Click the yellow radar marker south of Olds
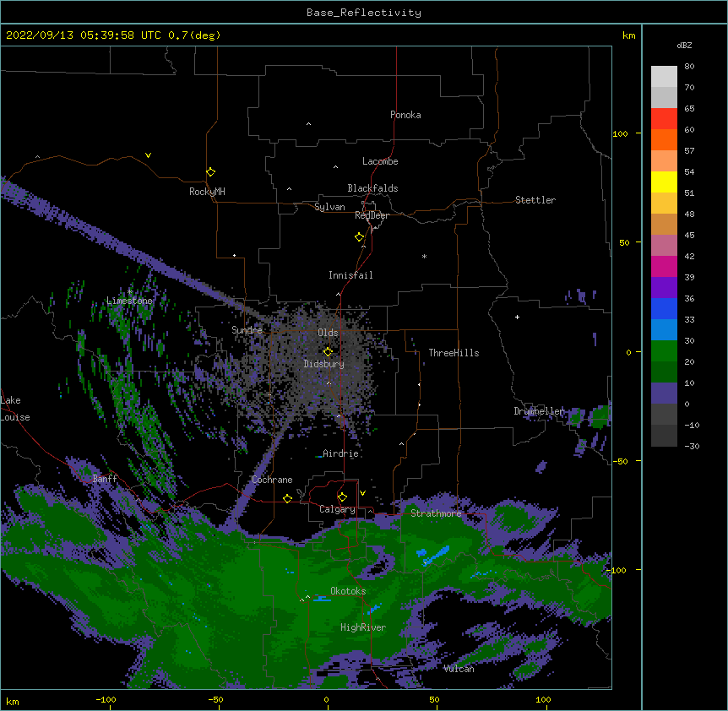This screenshot has height=711, width=728. (x=328, y=352)
